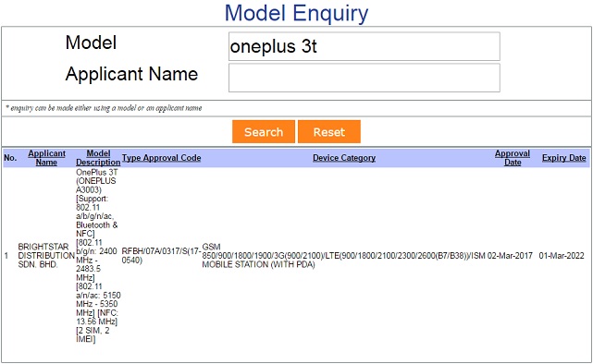Select approval date 02-Mar-2017
The height and width of the screenshot is (364, 593).
point(510,256)
